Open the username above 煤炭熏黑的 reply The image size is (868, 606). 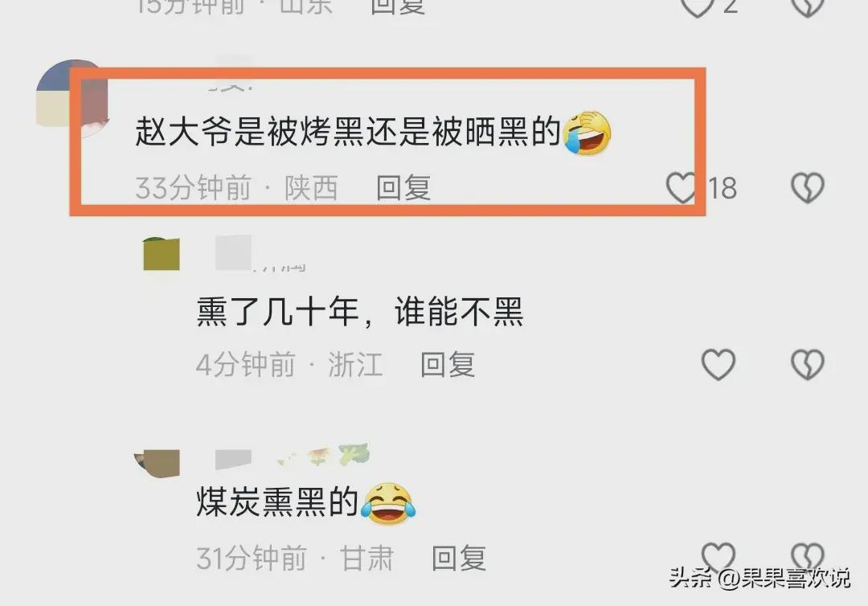coord(292,457)
